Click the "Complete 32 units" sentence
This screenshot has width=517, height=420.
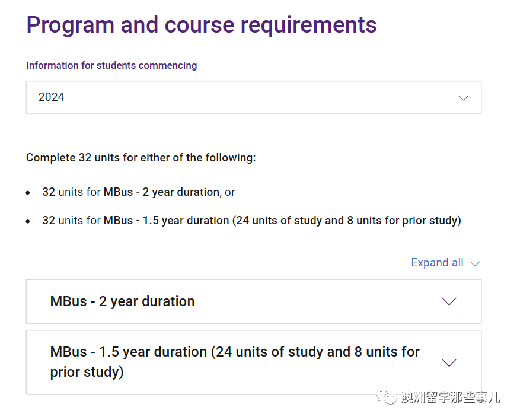(x=141, y=158)
